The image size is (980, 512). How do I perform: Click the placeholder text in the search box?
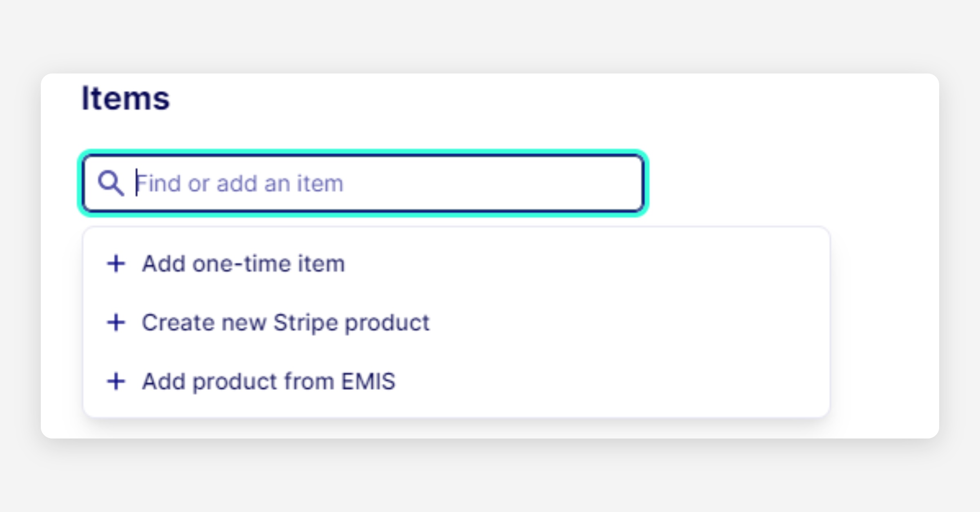[240, 183]
